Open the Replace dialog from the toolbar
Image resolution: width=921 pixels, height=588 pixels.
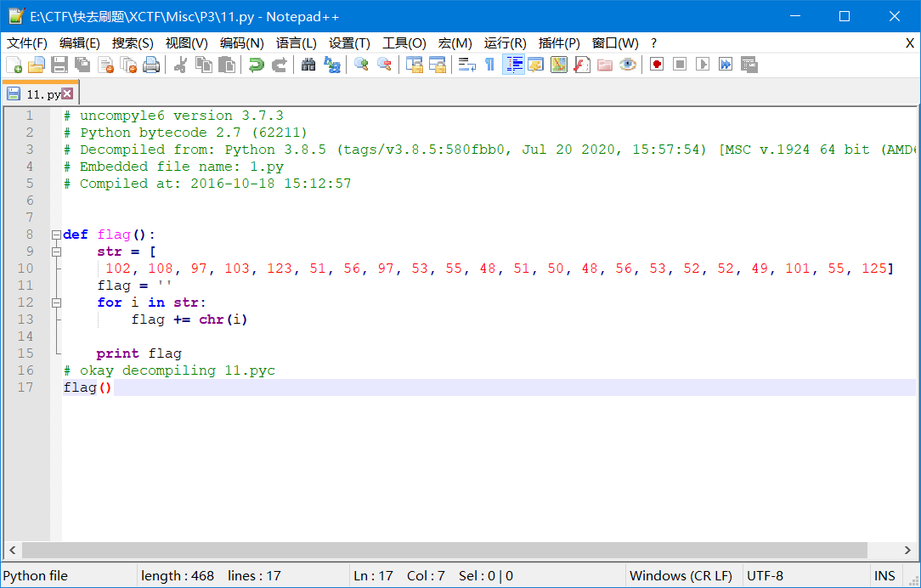(332, 65)
